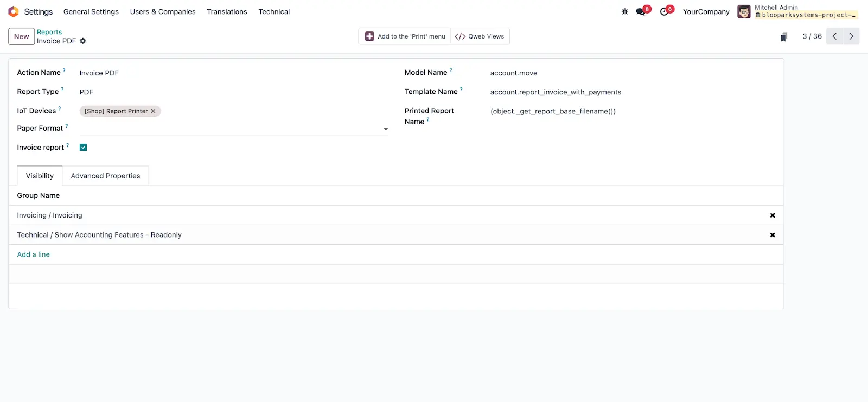The height and width of the screenshot is (402, 868).
Task: Click the bookmark icon near the pager
Action: click(783, 37)
